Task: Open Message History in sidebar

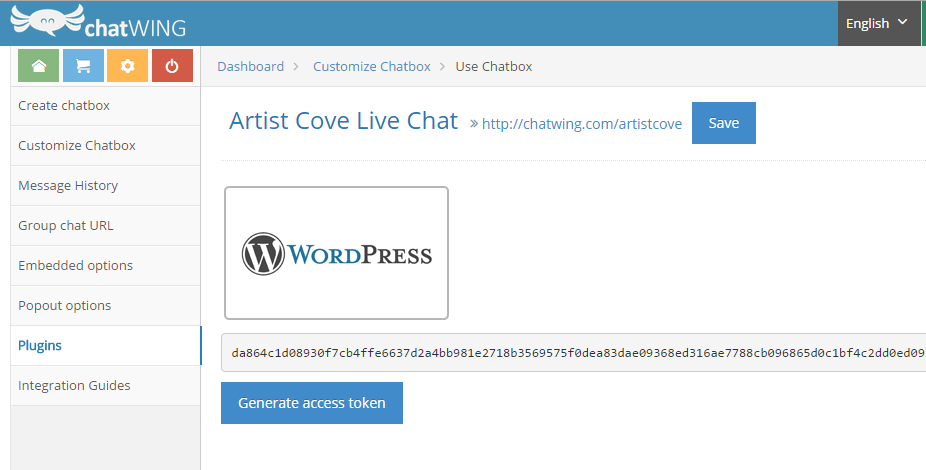Action: (106, 185)
